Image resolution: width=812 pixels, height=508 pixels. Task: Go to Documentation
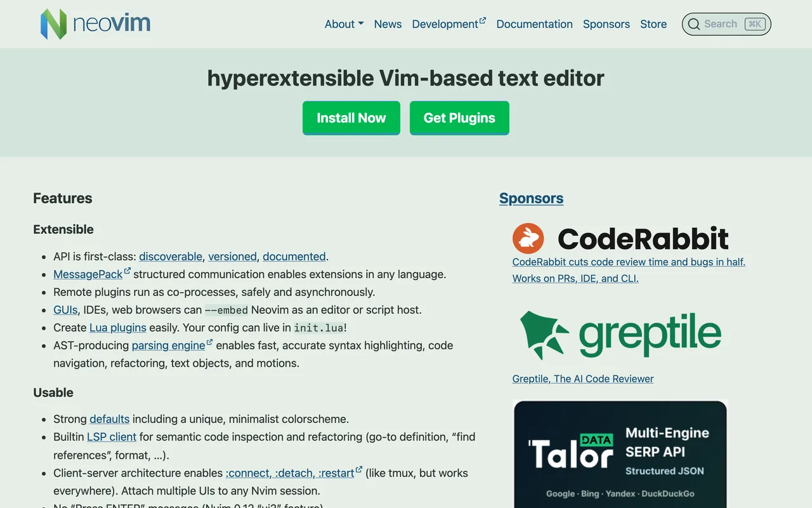tap(534, 24)
